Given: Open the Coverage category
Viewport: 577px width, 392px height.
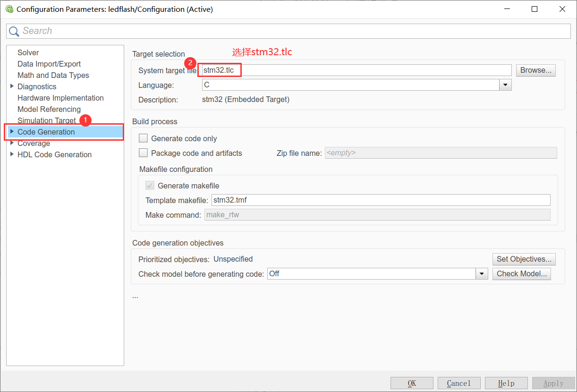Looking at the screenshot, I should (34, 143).
